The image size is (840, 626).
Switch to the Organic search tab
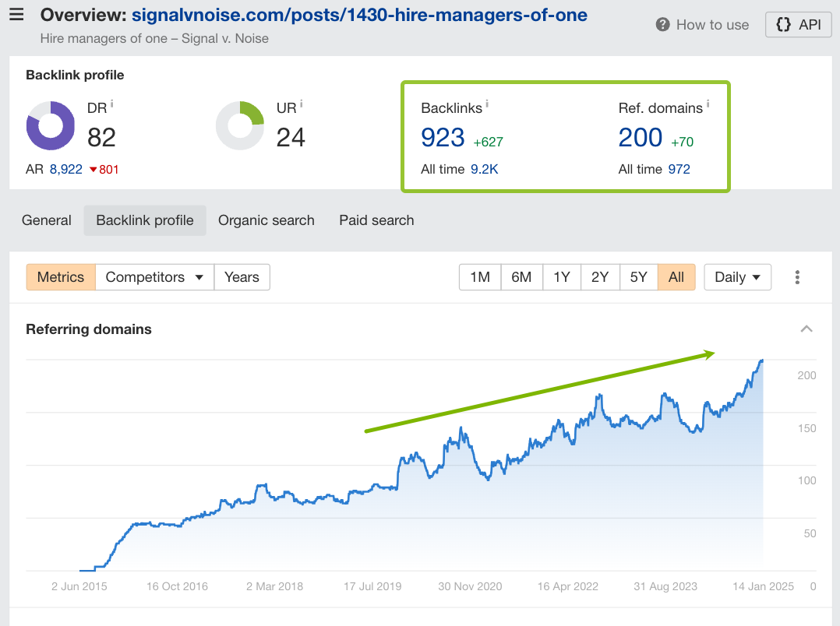coord(266,220)
